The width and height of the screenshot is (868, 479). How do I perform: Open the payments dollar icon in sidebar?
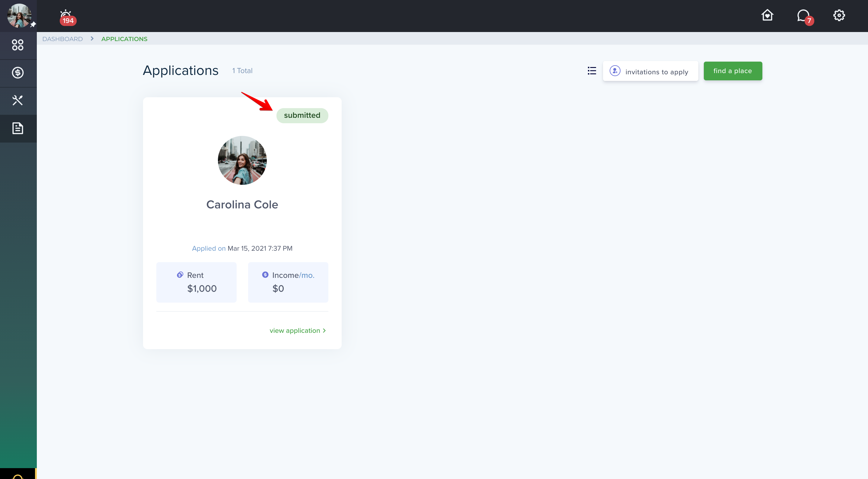(18, 73)
